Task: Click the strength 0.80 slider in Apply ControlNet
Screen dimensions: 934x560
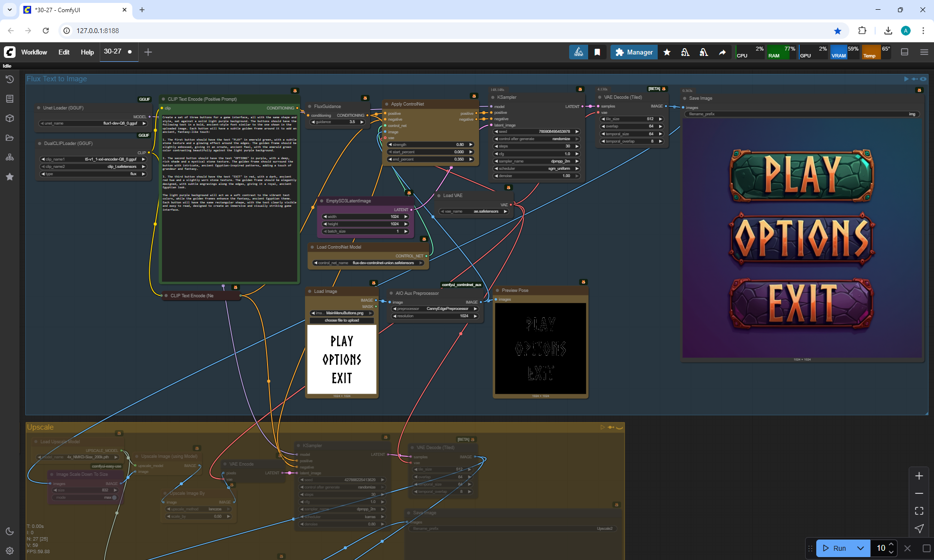Action: coord(430,145)
